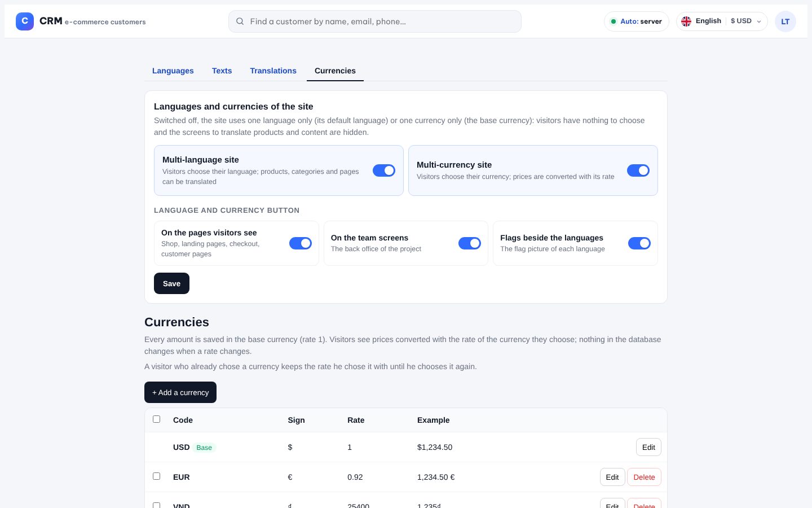Toggle the Multi-language site switch
The width and height of the screenshot is (812, 508).
(x=384, y=170)
